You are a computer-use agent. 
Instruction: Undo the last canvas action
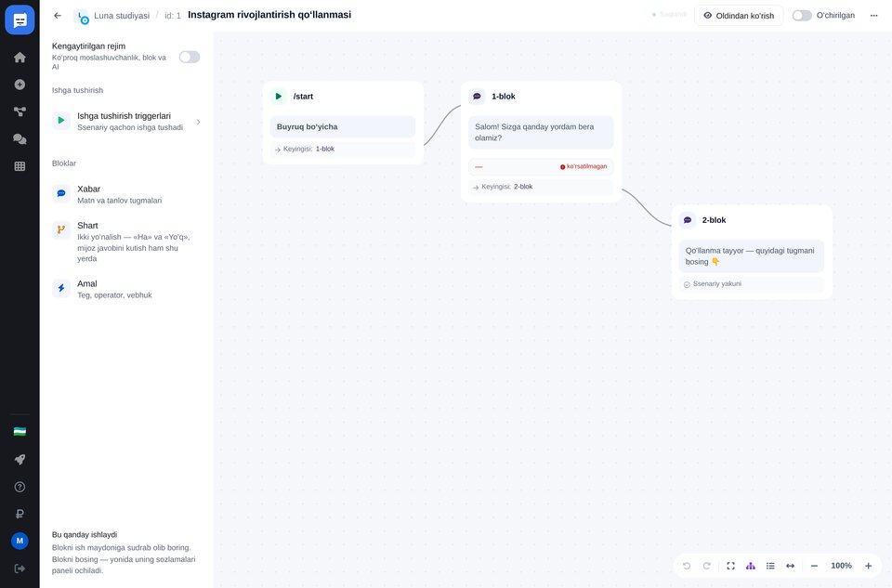pos(687,566)
